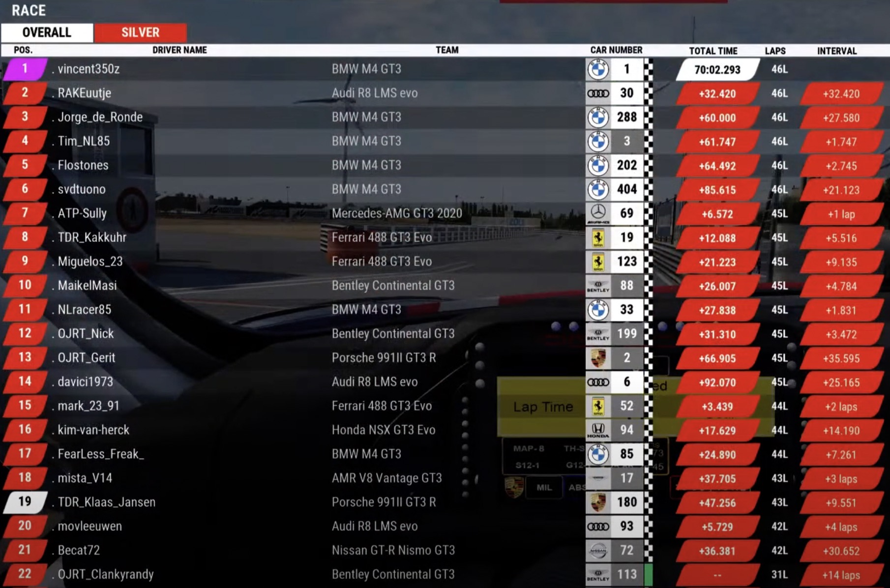
Task: Select driver mista_V14
Action: (85, 479)
